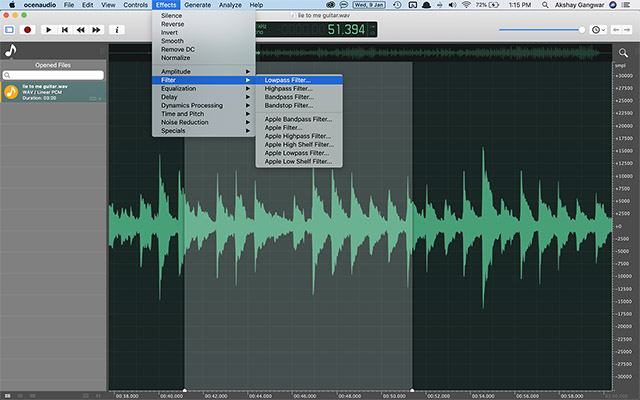The height and width of the screenshot is (400, 640).
Task: Click the Opened Files search field
Action: [x=53, y=75]
